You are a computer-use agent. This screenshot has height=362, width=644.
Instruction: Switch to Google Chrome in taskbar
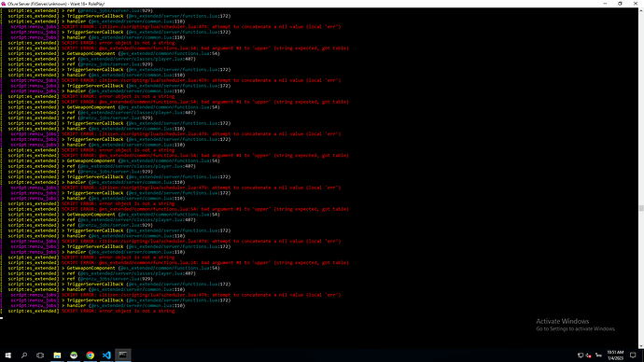tap(90, 355)
